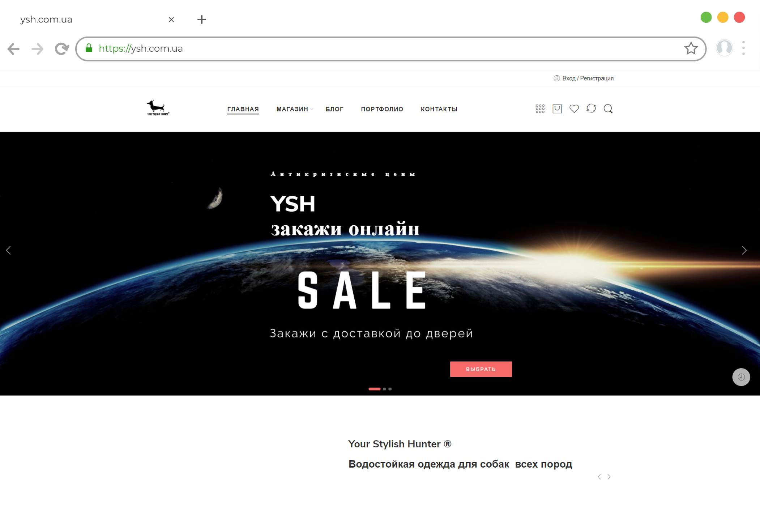760x532 pixels.
Task: Click the red ВЫБРАТЬ button
Action: [x=481, y=369]
